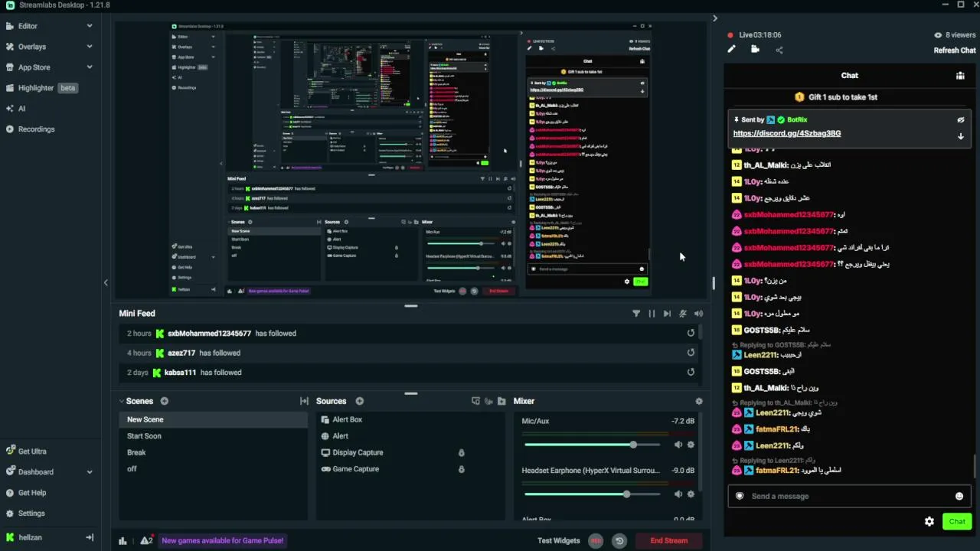Expand the Editor dropdown chevron

(90, 26)
